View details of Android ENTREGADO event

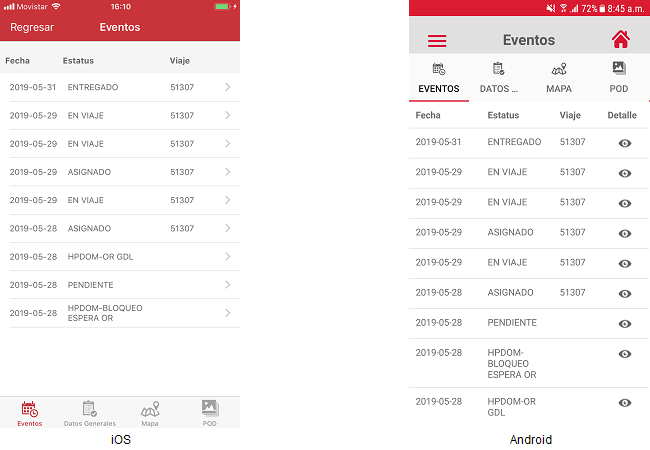[x=625, y=143]
